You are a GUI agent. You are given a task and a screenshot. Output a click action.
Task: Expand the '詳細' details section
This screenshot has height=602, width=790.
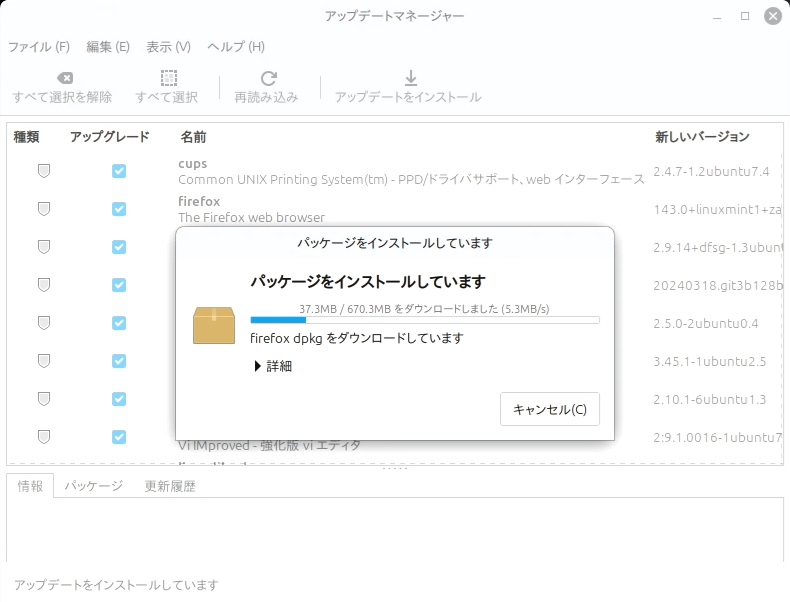[258, 366]
